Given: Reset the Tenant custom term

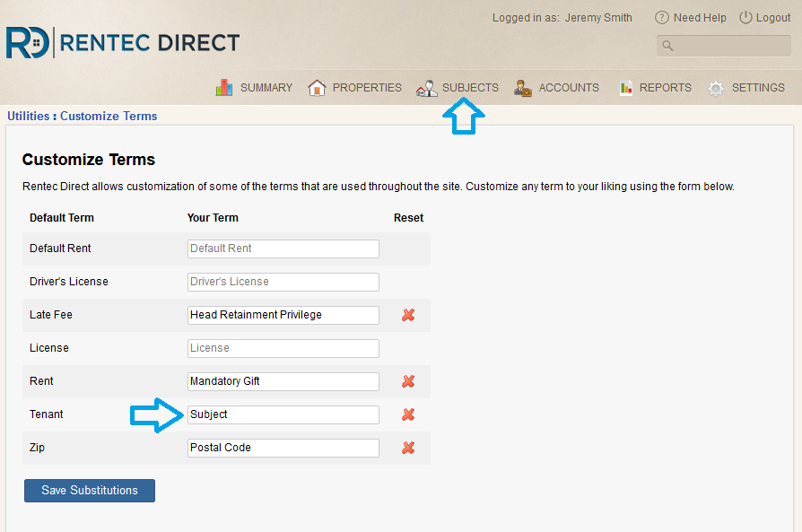Looking at the screenshot, I should coord(408,414).
